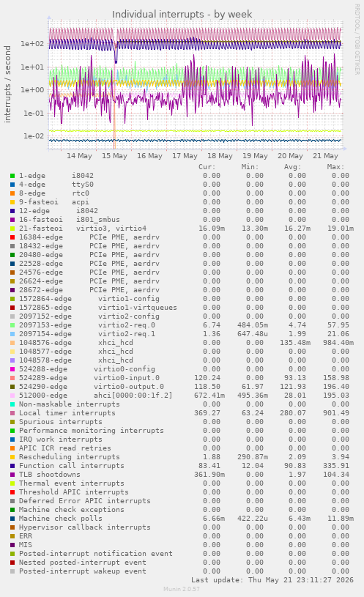Click the yellow Rescheduling interrupts color square
The width and height of the screenshot is (364, 597).
(12, 457)
